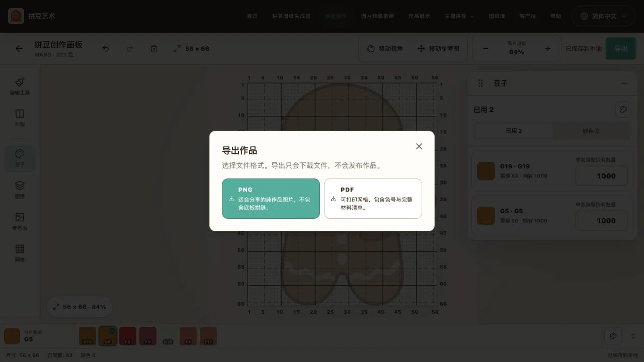This screenshot has width=644, height=362.
Task: Click the MARD · 221 色 subtitle
Action: coord(54,54)
